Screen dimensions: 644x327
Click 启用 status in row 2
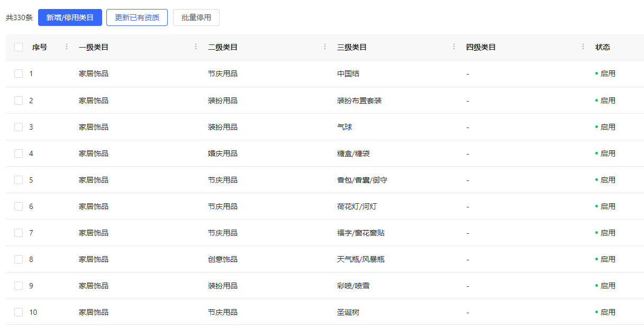(x=607, y=101)
